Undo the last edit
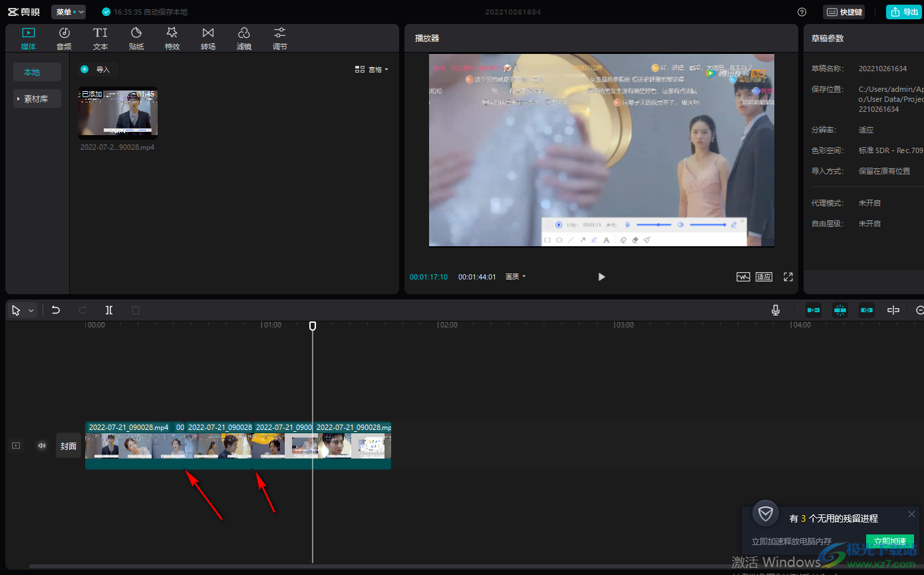This screenshot has width=924, height=575. pyautogui.click(x=56, y=310)
